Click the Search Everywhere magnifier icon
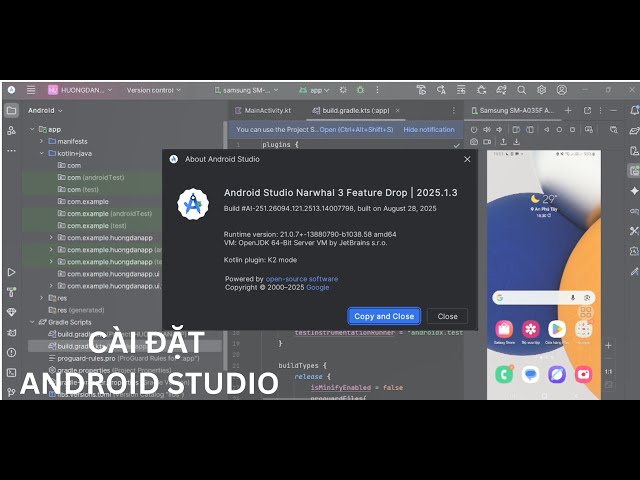This screenshot has height=480, width=640. 521,90
